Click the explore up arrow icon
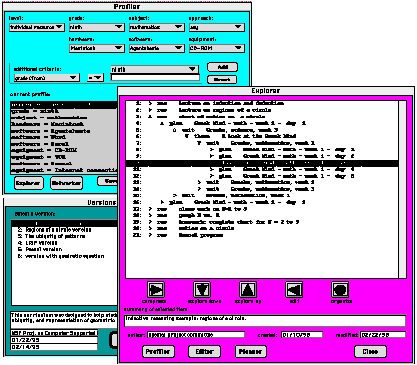 (x=248, y=289)
